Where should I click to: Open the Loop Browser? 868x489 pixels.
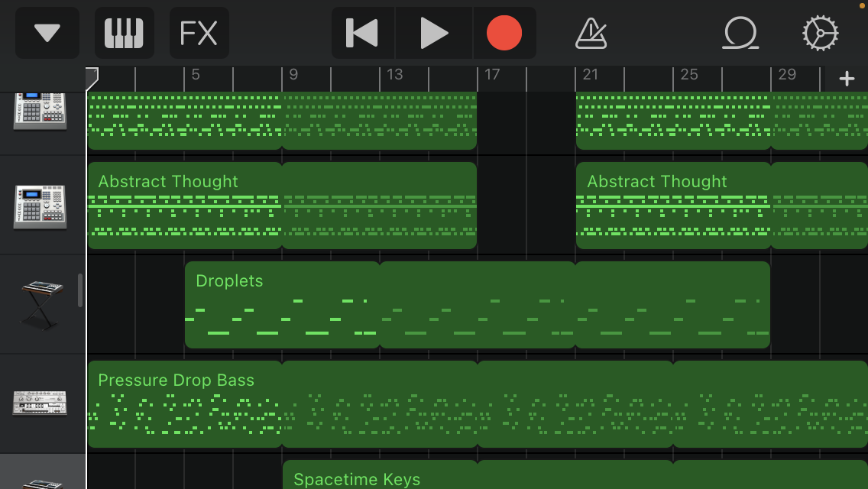pyautogui.click(x=740, y=33)
